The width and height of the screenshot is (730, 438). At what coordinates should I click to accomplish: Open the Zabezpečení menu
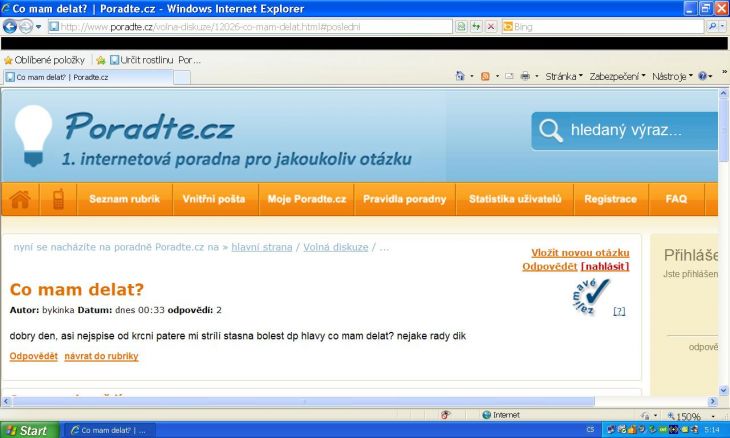click(x=617, y=76)
